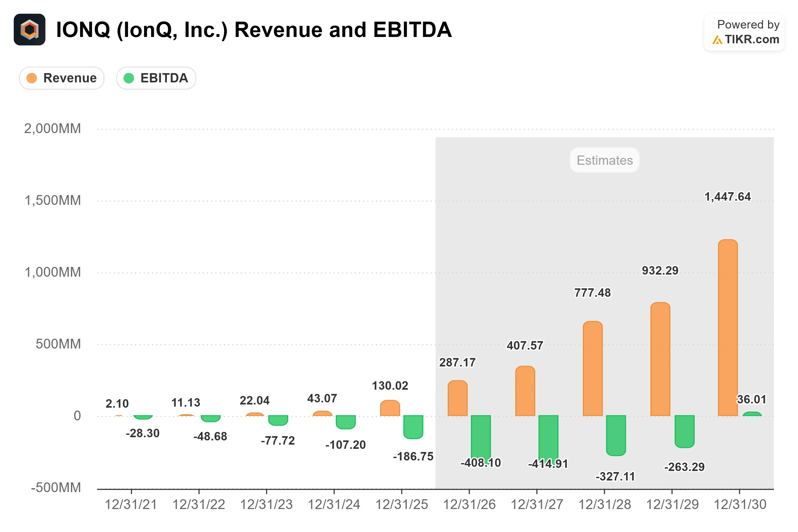This screenshot has height=532, width=798.
Task: Click the orange Revenue legend dot
Action: (31, 78)
